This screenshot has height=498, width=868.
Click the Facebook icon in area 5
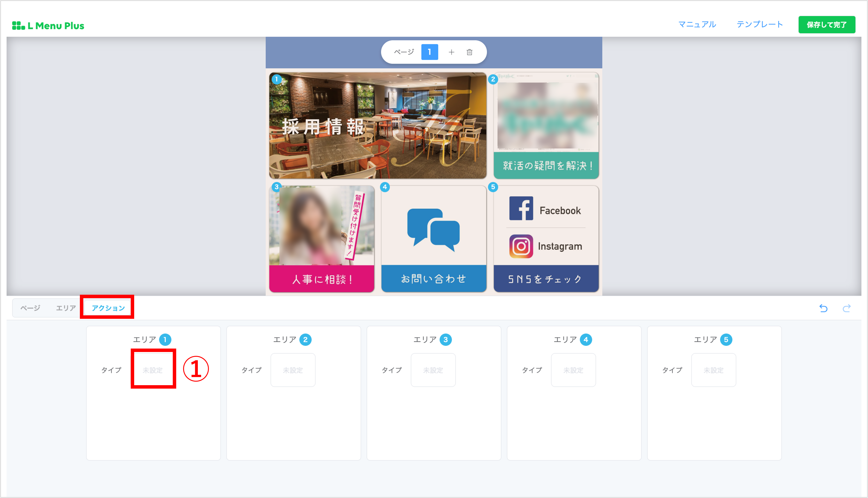point(521,208)
